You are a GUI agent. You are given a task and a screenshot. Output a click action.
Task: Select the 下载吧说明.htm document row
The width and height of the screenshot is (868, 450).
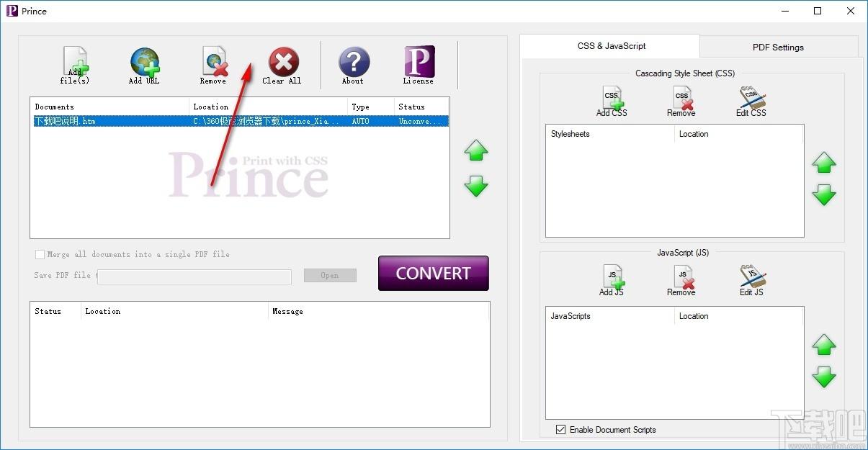coord(239,121)
